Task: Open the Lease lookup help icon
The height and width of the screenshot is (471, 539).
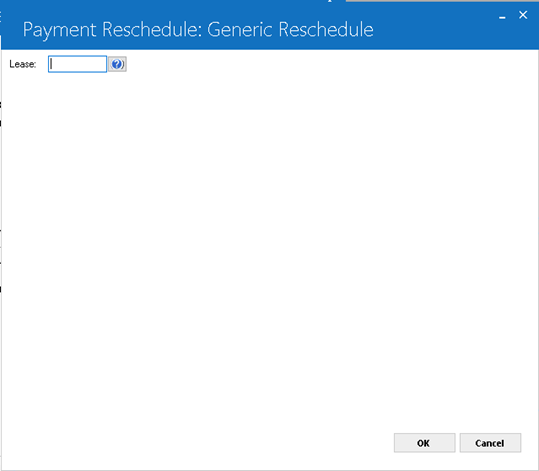Action: 117,64
